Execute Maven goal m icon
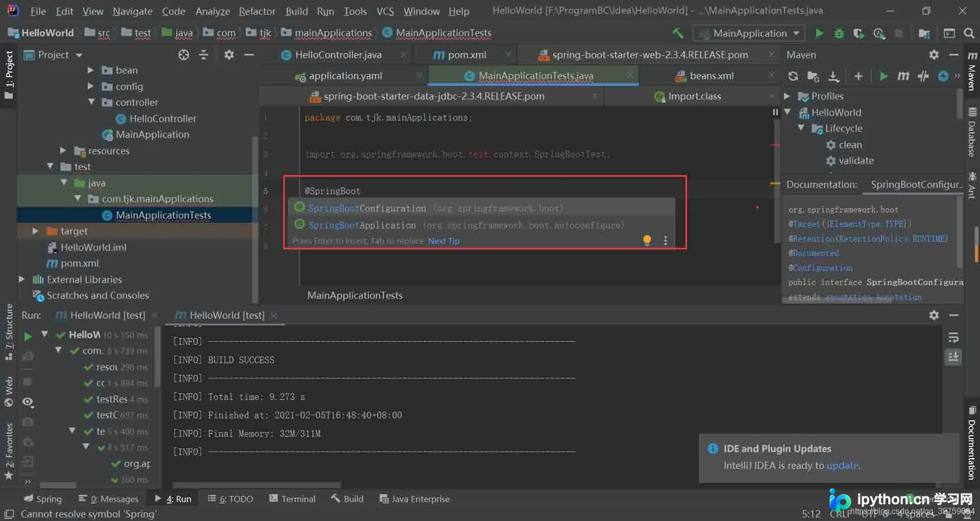The height and width of the screenshot is (521, 980). [x=903, y=76]
